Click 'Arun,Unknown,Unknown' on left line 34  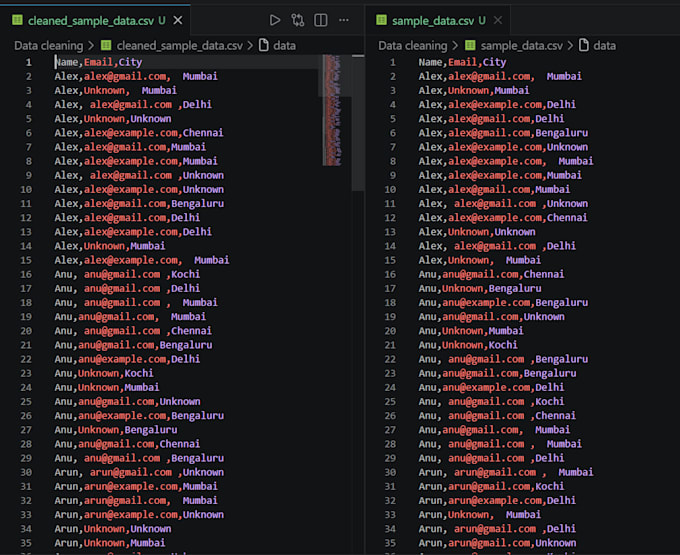113,529
